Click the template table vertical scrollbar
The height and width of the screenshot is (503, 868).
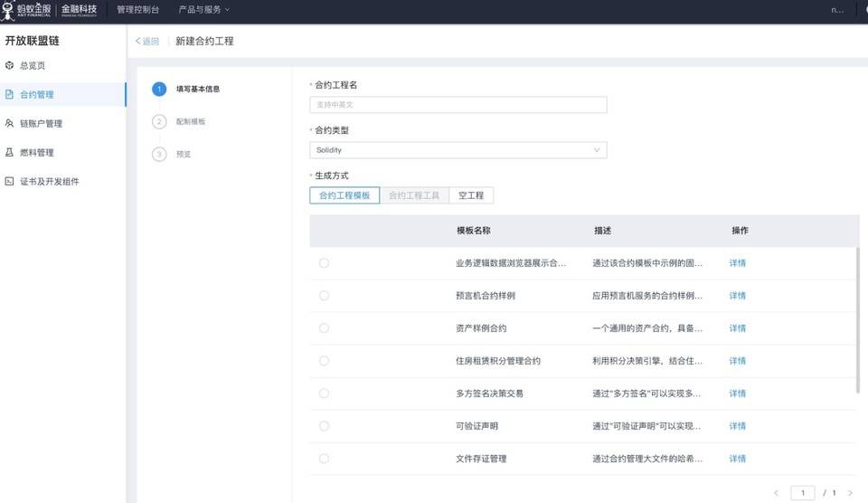(858, 320)
